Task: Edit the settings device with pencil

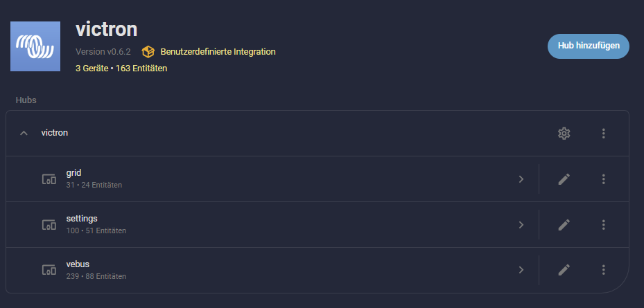Action: click(564, 225)
